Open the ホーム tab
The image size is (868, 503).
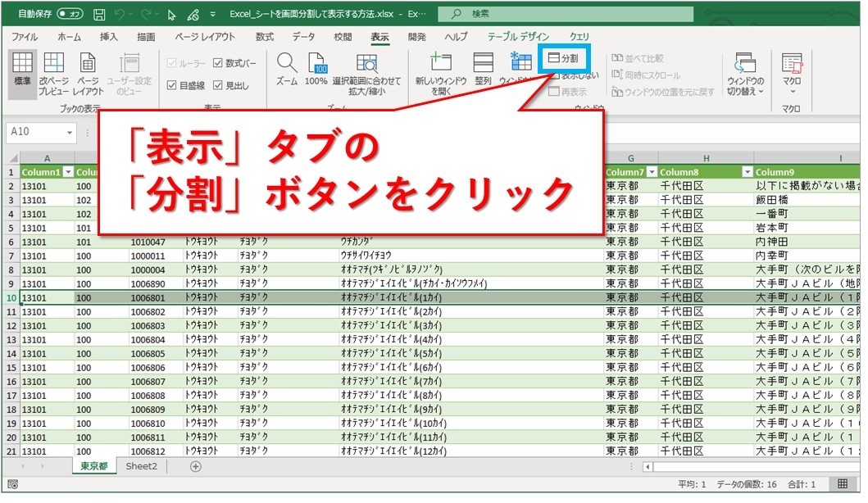click(69, 37)
